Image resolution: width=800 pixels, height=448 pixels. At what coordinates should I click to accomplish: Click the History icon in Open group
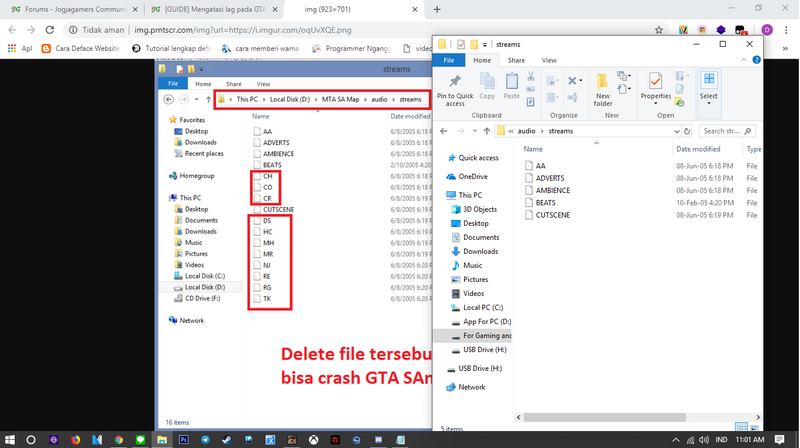pos(680,102)
